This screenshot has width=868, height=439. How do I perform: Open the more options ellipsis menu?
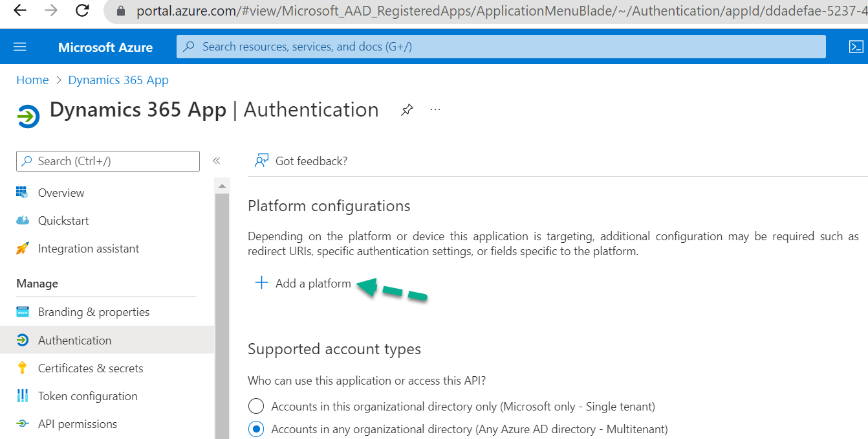click(x=435, y=109)
